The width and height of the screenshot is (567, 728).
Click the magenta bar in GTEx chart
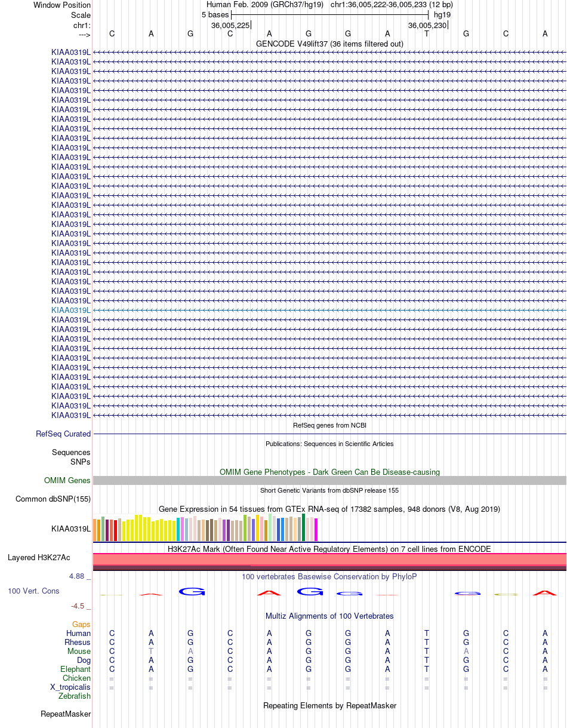point(316,530)
